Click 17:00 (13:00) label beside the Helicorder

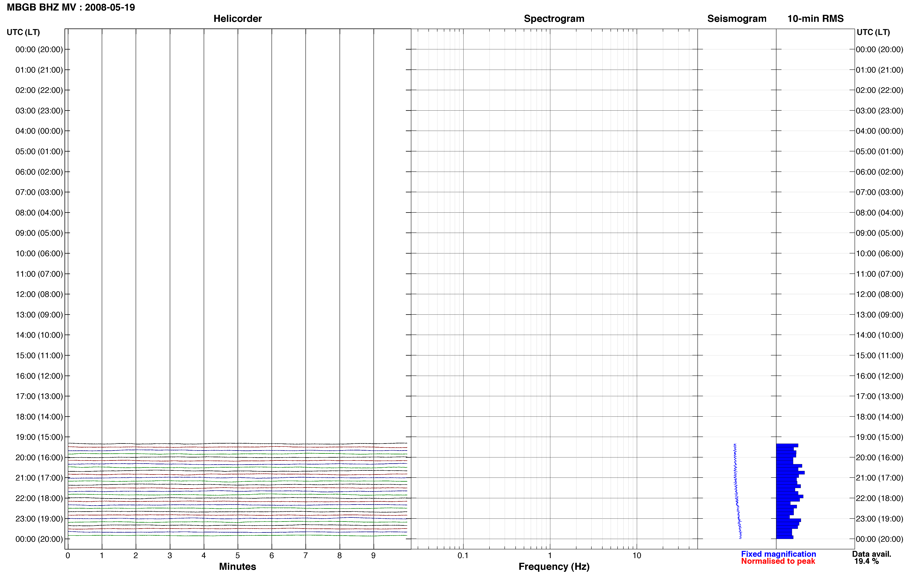coord(39,396)
